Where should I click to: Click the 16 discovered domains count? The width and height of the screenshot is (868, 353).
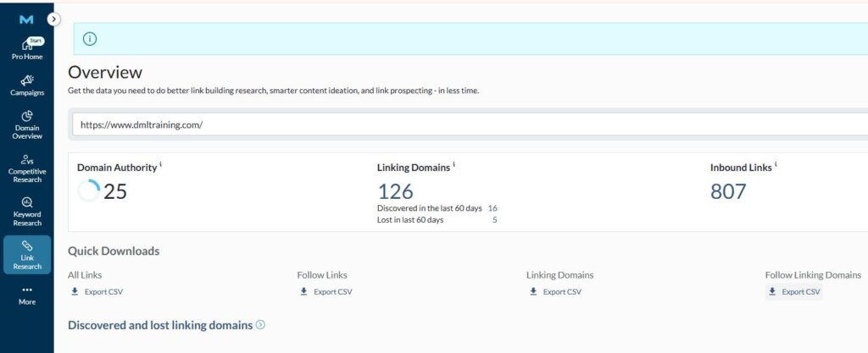[x=492, y=208]
